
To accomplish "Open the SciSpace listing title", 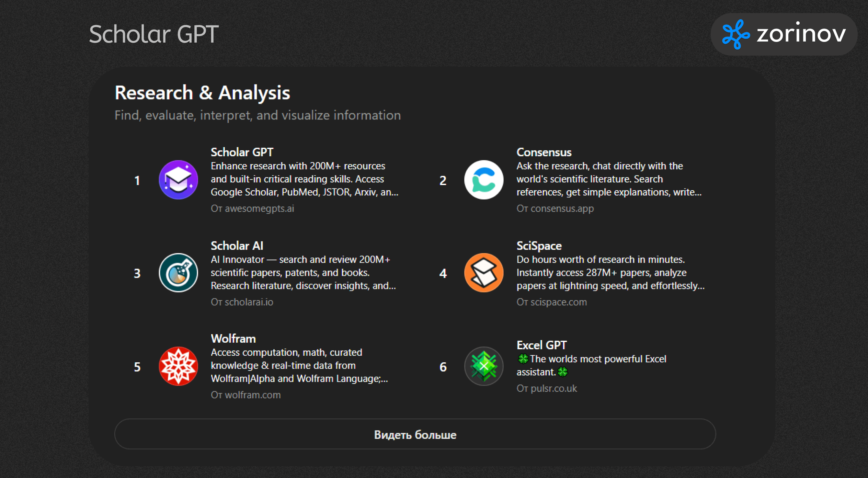I will [539, 246].
